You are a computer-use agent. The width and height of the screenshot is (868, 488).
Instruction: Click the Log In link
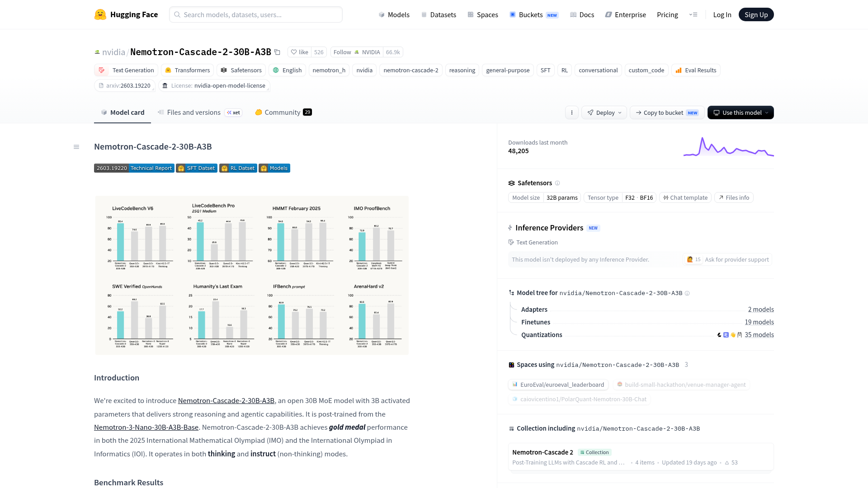[x=722, y=14]
